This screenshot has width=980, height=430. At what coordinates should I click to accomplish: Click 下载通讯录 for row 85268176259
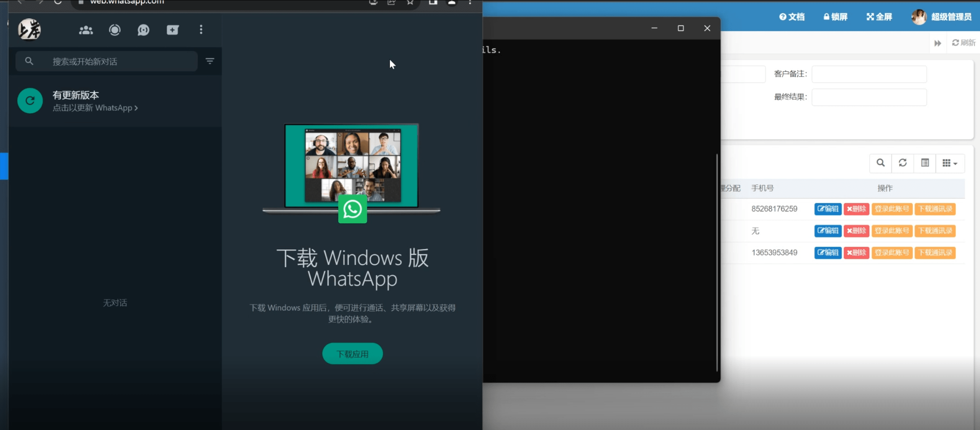click(x=935, y=209)
